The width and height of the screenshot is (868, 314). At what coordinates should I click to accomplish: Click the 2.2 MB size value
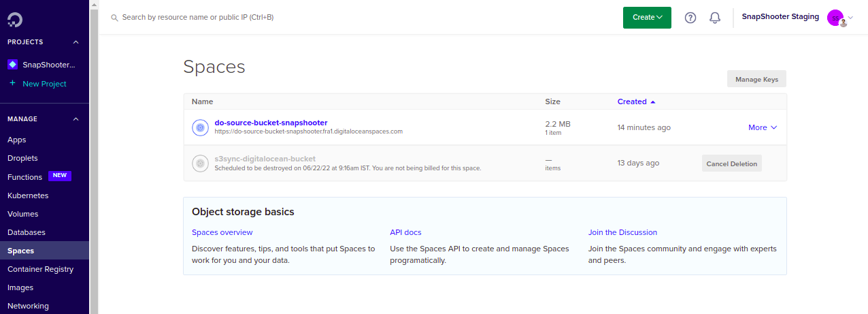[558, 124]
